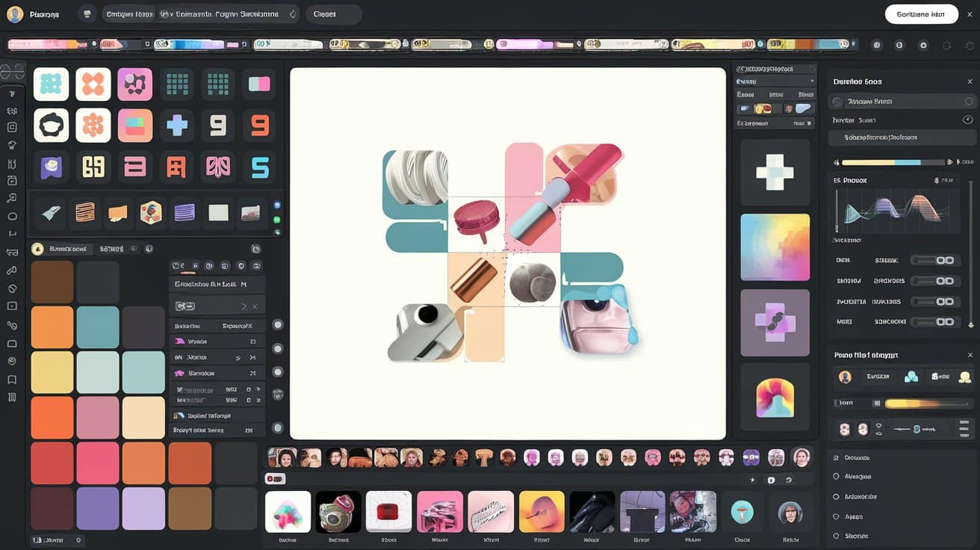The height and width of the screenshot is (550, 980).
Task: Click the bookmark icon in left toolbar
Action: 12,380
